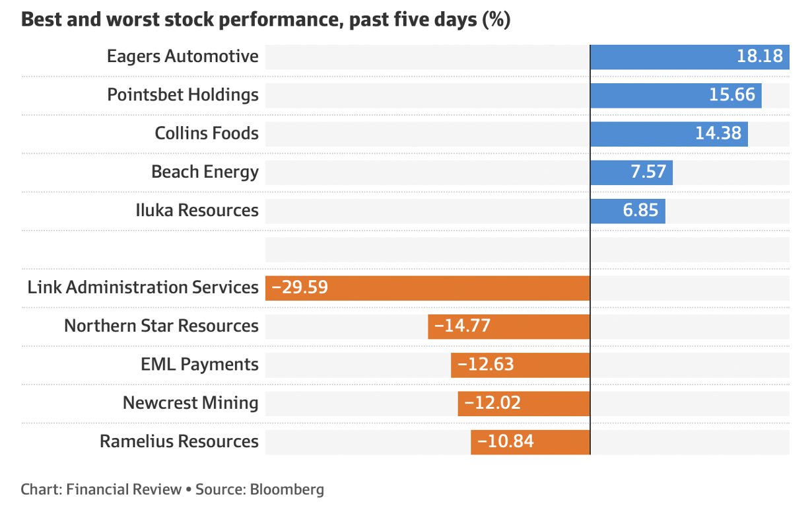812x510 pixels.
Task: Select the Link Administration Services label
Action: point(143,288)
